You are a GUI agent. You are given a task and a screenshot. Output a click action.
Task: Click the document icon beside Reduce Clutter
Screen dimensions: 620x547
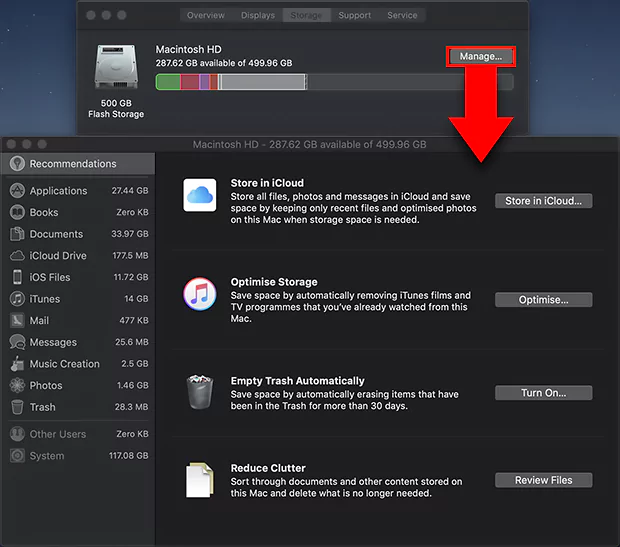click(x=200, y=480)
